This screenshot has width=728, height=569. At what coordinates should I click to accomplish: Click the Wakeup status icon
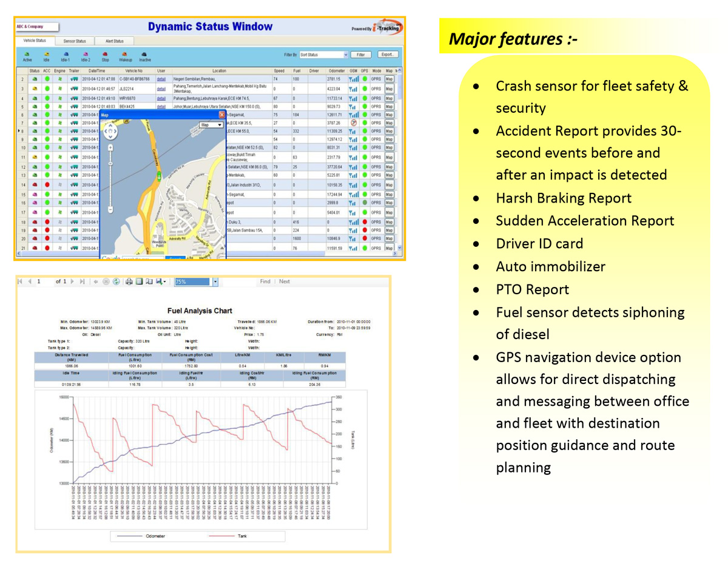pos(125,55)
